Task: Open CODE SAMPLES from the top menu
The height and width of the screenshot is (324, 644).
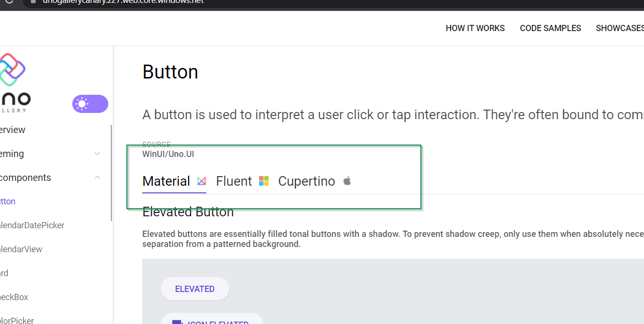Action: pos(550,28)
